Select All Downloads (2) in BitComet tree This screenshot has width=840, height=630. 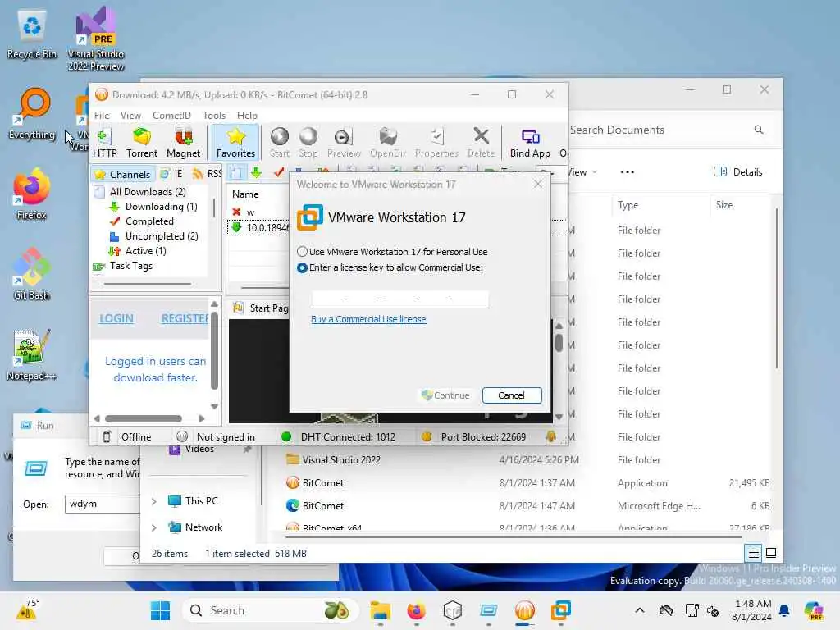148,192
